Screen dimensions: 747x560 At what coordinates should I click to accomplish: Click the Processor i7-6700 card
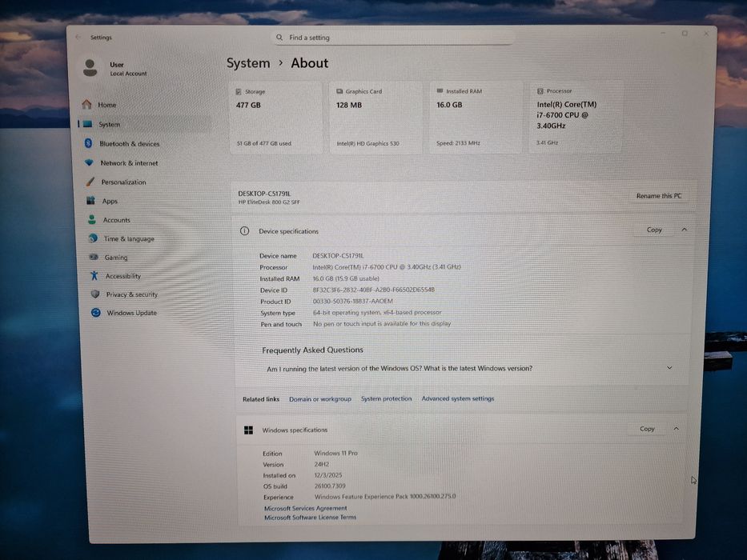click(576, 117)
